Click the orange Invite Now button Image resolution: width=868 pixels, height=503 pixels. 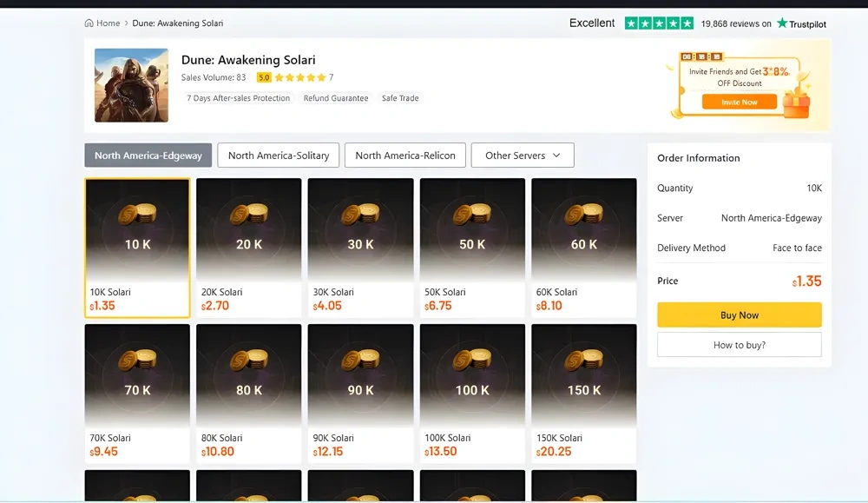(739, 103)
